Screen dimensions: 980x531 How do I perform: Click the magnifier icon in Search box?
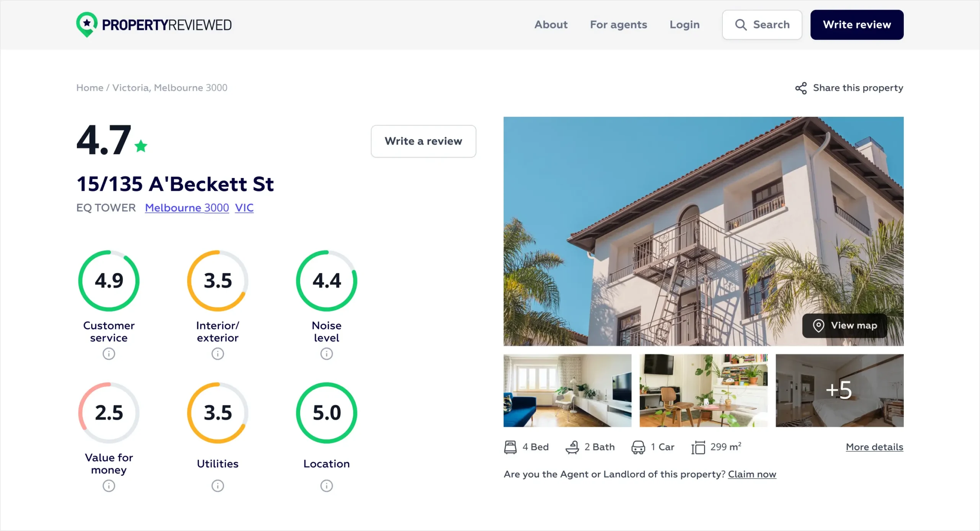tap(741, 25)
